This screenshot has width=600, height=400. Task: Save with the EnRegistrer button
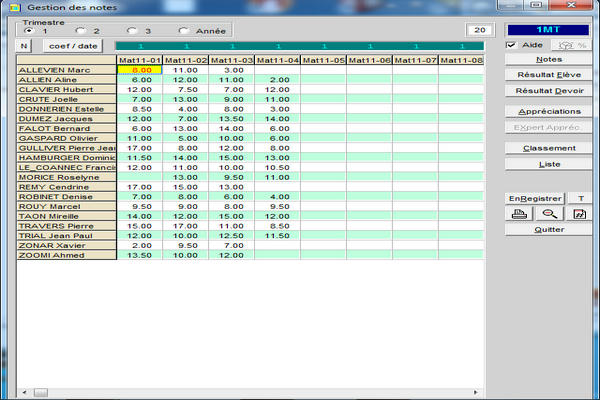point(535,199)
